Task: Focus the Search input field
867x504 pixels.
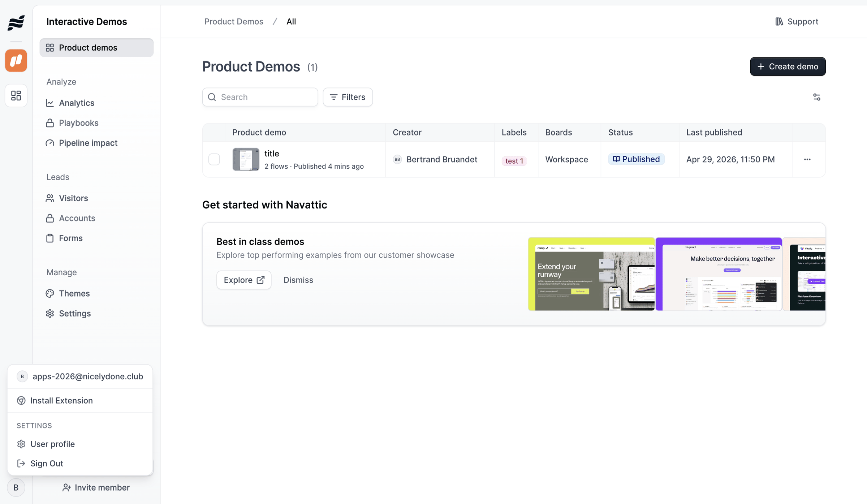Action: [x=260, y=97]
